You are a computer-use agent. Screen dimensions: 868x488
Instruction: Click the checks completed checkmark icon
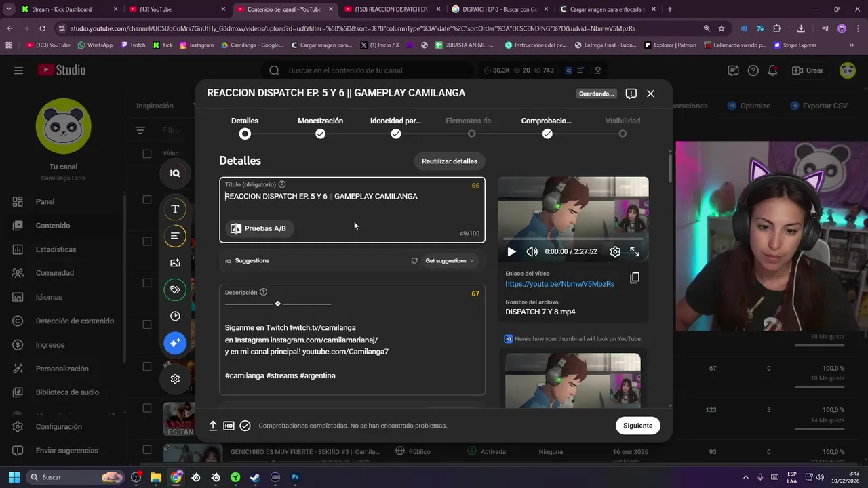pyautogui.click(x=245, y=426)
